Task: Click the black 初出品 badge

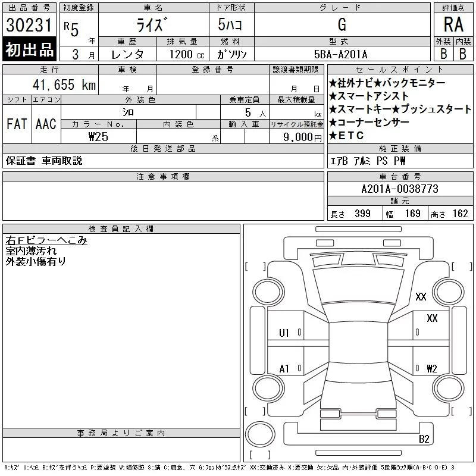Action: pos(30,51)
